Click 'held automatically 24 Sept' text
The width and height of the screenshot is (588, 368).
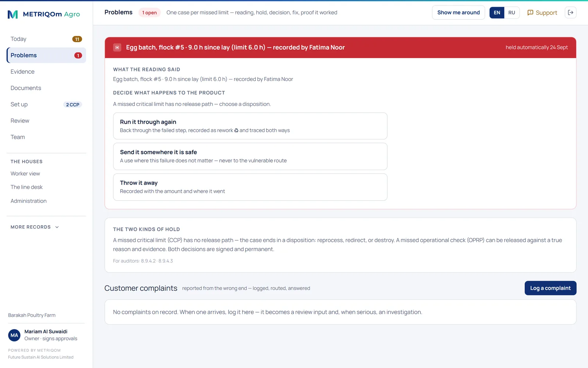(537, 47)
